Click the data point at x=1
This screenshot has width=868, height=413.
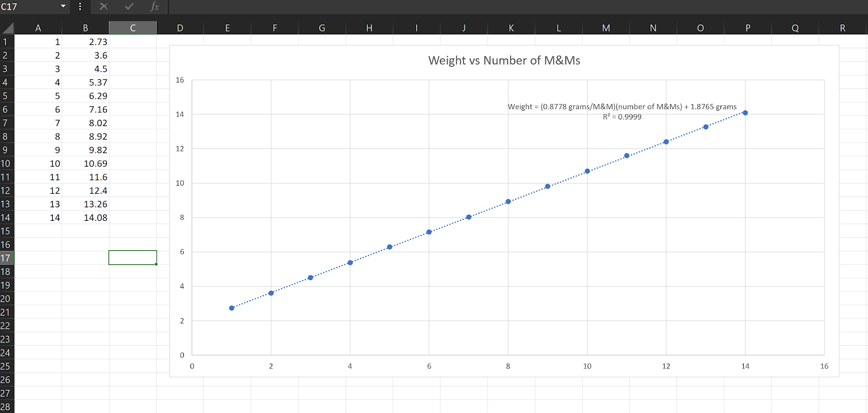click(232, 308)
